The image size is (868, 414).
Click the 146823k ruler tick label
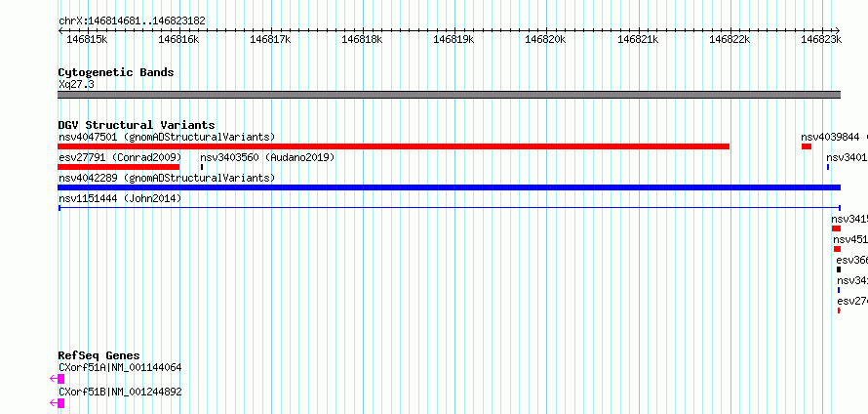[821, 39]
